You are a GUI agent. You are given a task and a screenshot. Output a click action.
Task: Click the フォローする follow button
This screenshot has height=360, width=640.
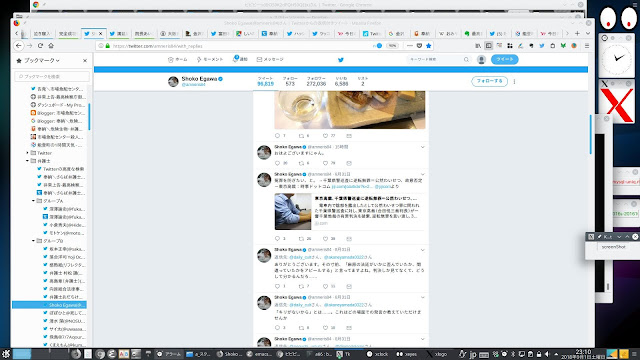click(x=489, y=81)
